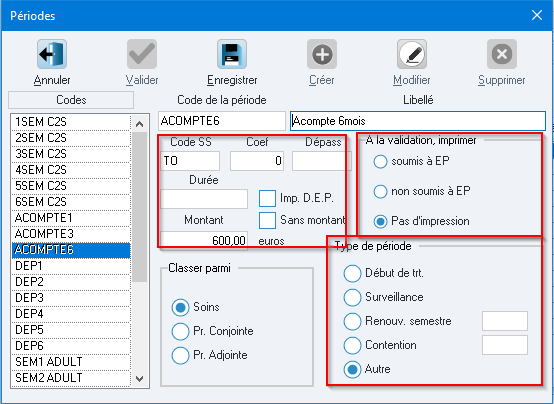Select the non soumis à EP option
This screenshot has width=554, height=404.
pos(381,192)
